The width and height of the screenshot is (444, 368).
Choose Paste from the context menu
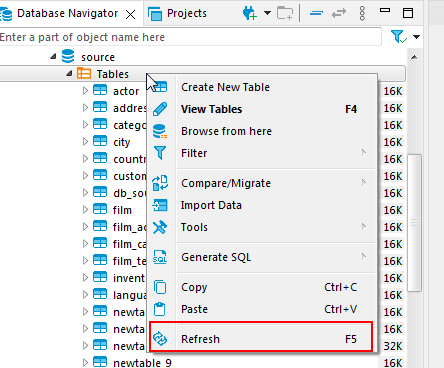(x=262, y=309)
